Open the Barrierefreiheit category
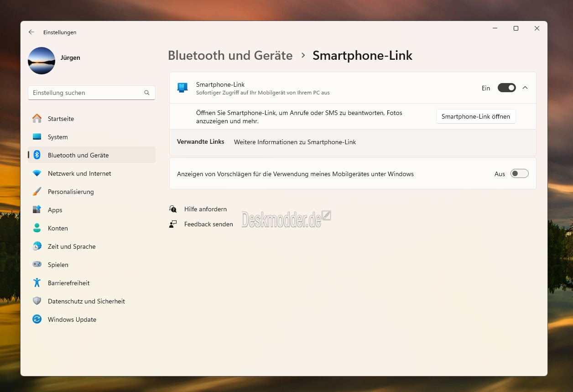The height and width of the screenshot is (392, 573). click(92, 283)
